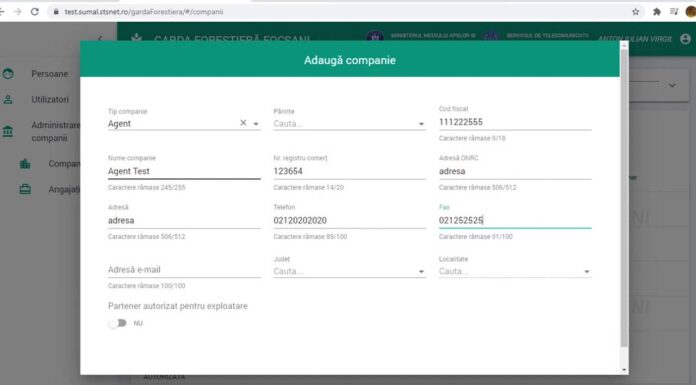
Task: Open browser extensions puzzle icon
Action: coord(657,12)
